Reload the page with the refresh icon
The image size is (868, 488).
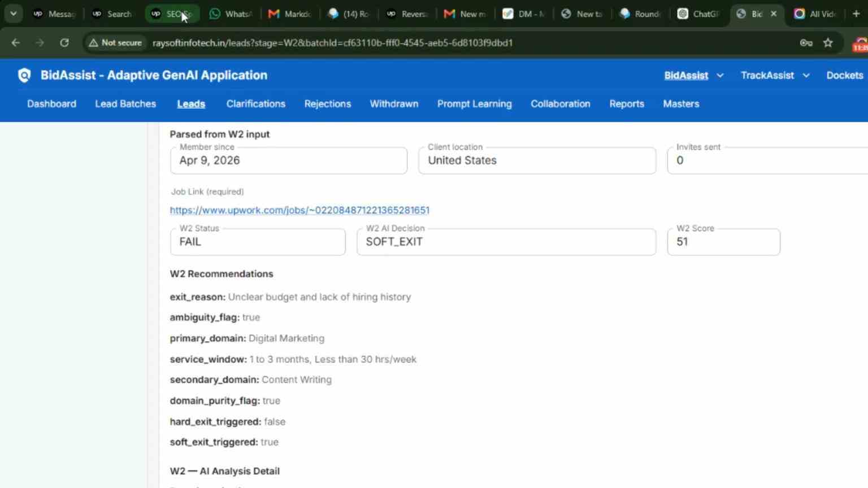pyautogui.click(x=64, y=43)
